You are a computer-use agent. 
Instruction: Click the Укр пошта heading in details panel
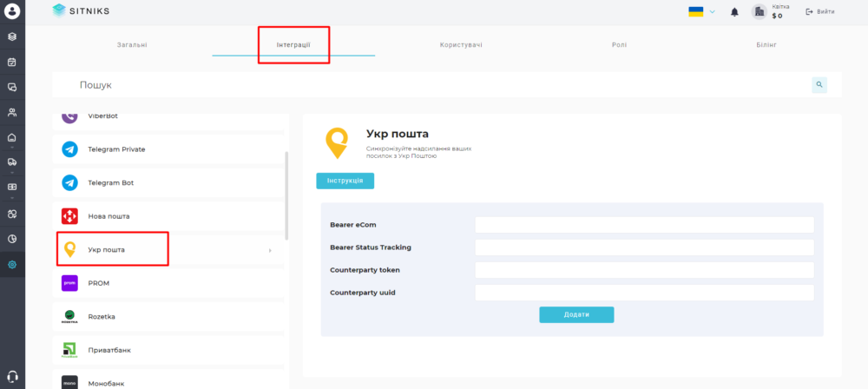398,134
